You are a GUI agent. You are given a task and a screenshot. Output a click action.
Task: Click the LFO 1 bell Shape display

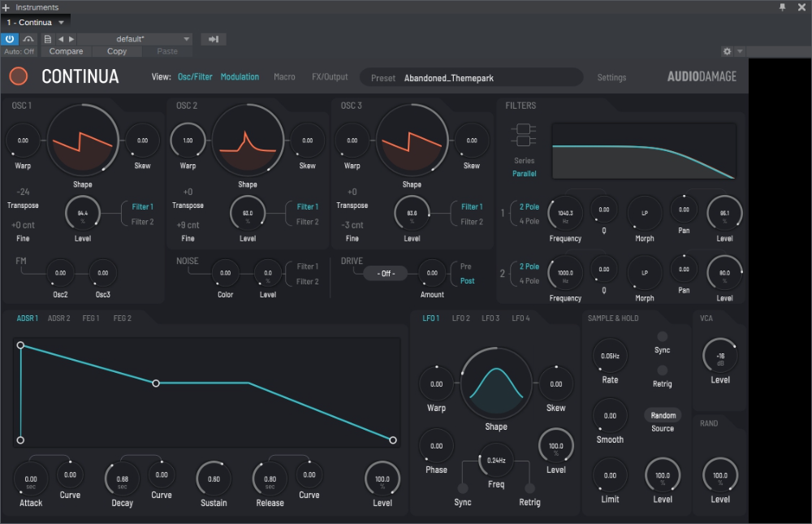click(x=496, y=383)
